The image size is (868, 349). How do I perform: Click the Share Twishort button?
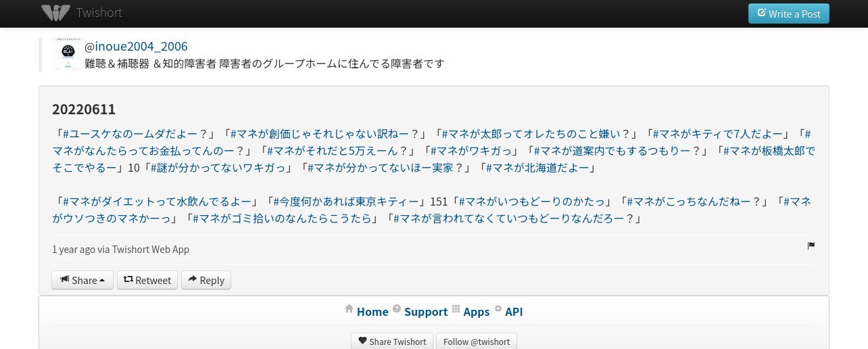[x=392, y=342]
